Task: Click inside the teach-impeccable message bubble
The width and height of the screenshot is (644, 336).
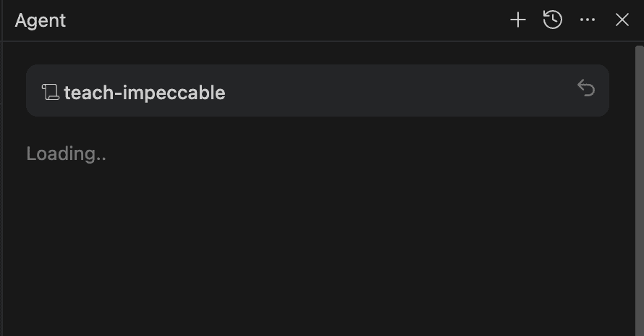Action: coord(362,91)
